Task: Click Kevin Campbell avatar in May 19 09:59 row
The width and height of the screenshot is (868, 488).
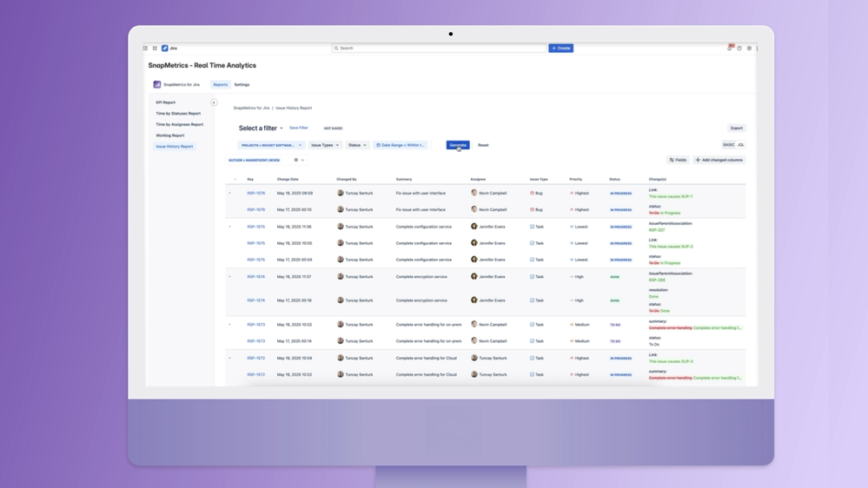Action: [x=474, y=193]
